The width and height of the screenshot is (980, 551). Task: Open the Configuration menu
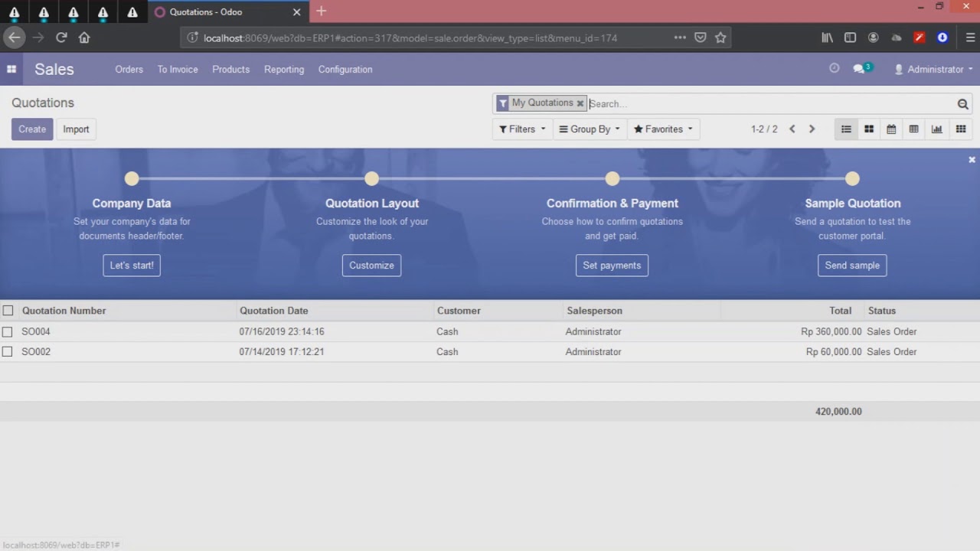click(x=345, y=69)
